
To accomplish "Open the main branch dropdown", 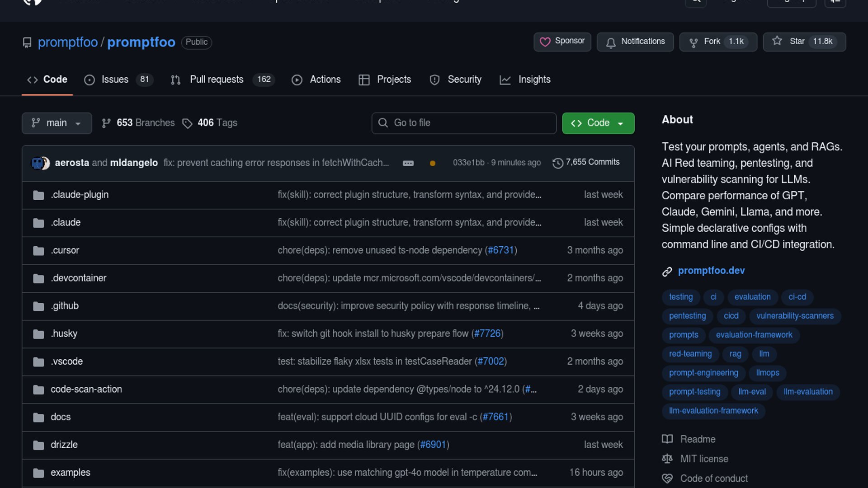I will [57, 123].
